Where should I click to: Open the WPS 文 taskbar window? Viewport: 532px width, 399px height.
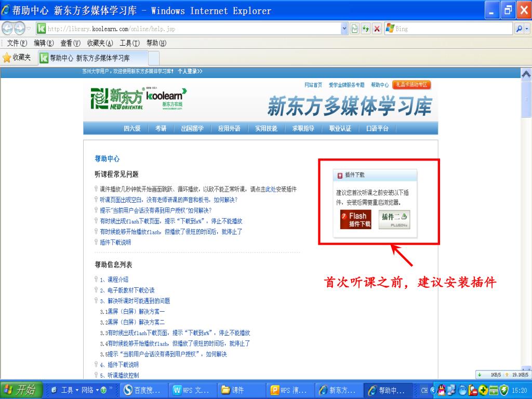coord(193,390)
